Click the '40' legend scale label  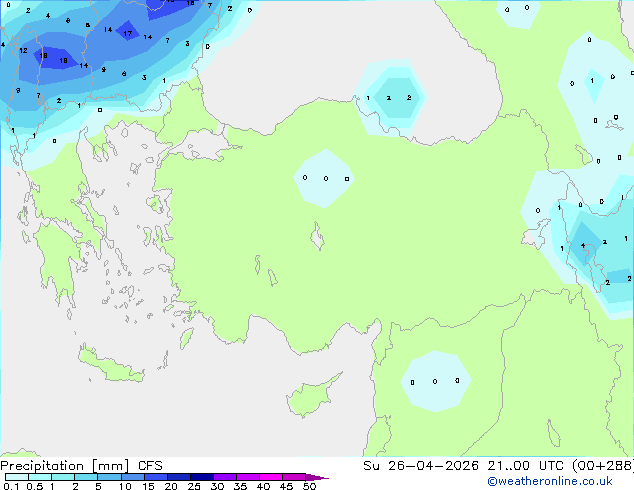pos(264,486)
